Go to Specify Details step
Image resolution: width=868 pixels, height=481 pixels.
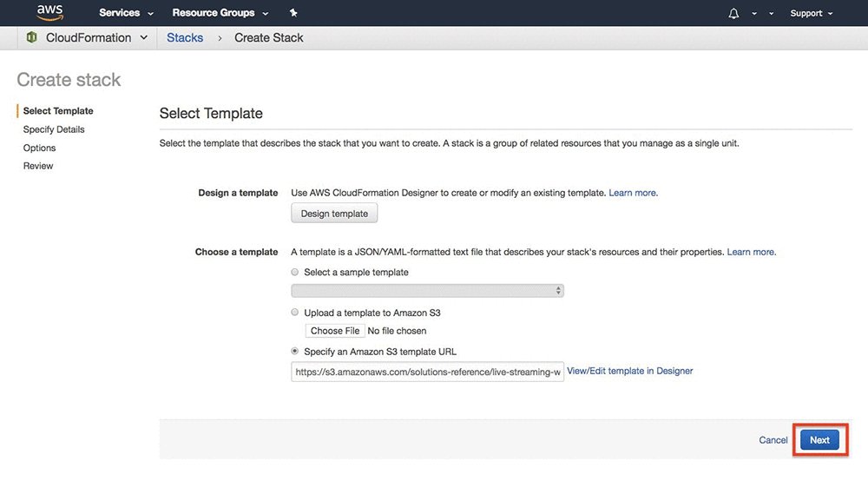coord(54,129)
